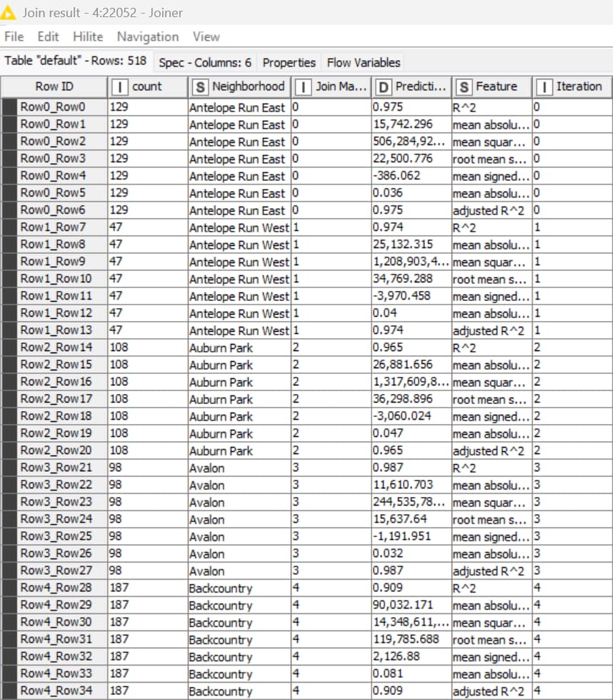Click count value 187 in Row4_Row30
The height and width of the screenshot is (700, 613).
click(119, 622)
